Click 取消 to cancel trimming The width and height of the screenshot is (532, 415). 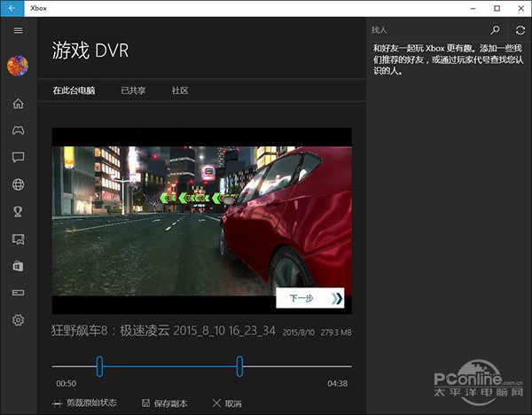[228, 403]
